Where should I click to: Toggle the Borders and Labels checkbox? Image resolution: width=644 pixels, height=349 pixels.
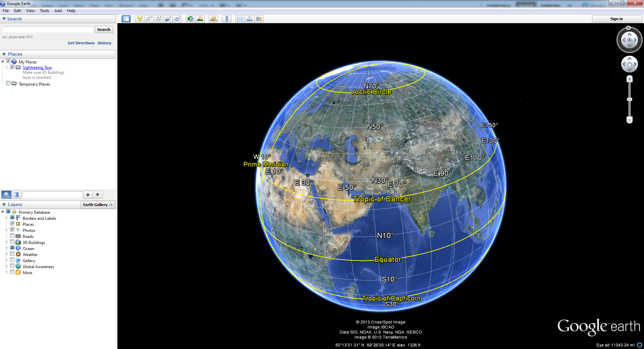pyautogui.click(x=12, y=218)
